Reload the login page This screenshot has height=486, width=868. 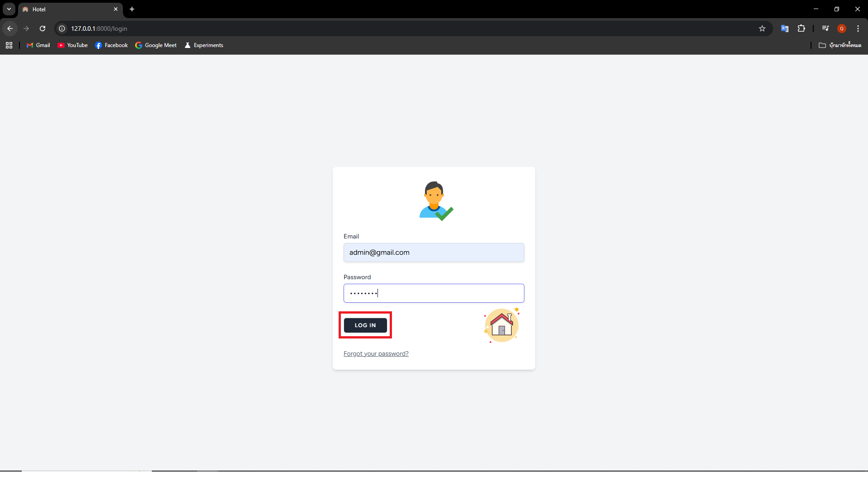point(42,29)
